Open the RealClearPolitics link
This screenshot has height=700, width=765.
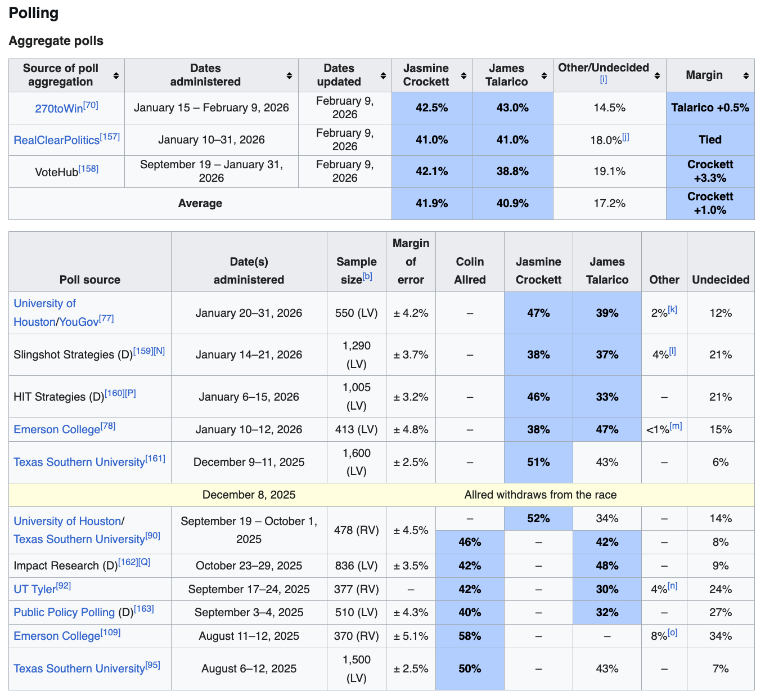point(56,140)
